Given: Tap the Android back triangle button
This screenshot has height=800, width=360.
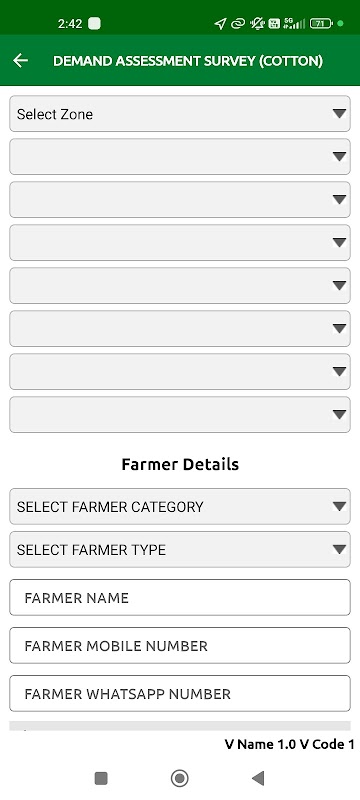Looking at the screenshot, I should pos(258,778).
